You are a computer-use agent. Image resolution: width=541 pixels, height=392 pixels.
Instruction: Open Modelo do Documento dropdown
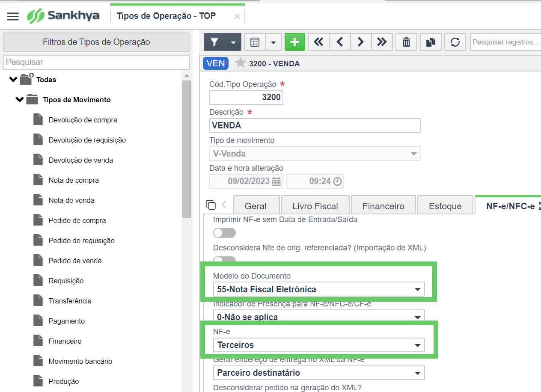tap(319, 289)
